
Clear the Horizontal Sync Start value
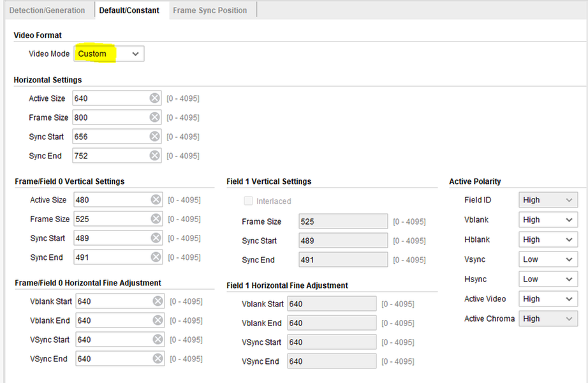click(x=154, y=137)
